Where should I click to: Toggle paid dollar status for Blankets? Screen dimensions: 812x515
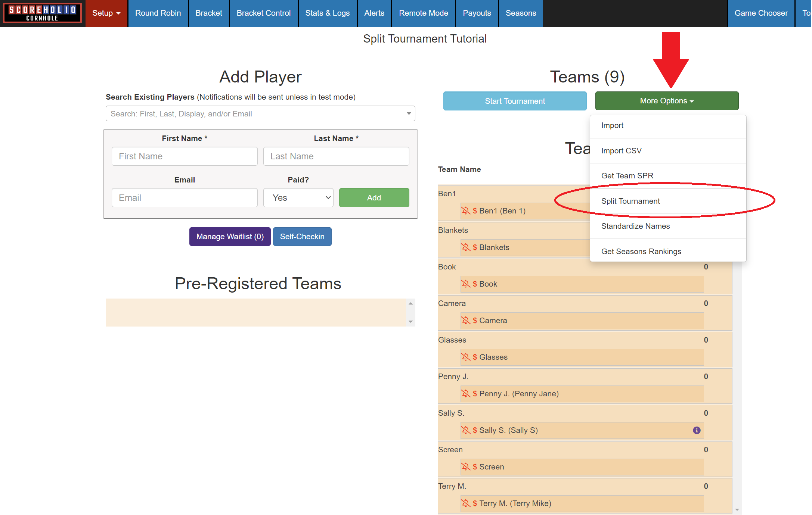[x=475, y=247]
